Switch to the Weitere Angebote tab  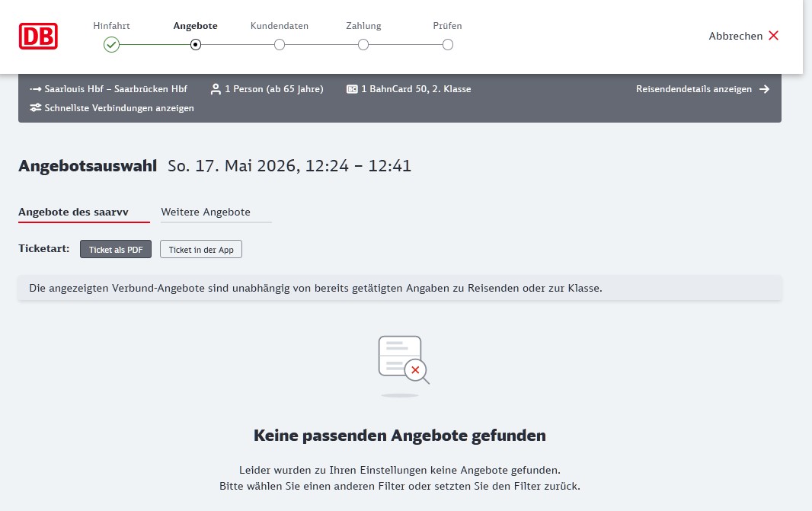tap(206, 212)
